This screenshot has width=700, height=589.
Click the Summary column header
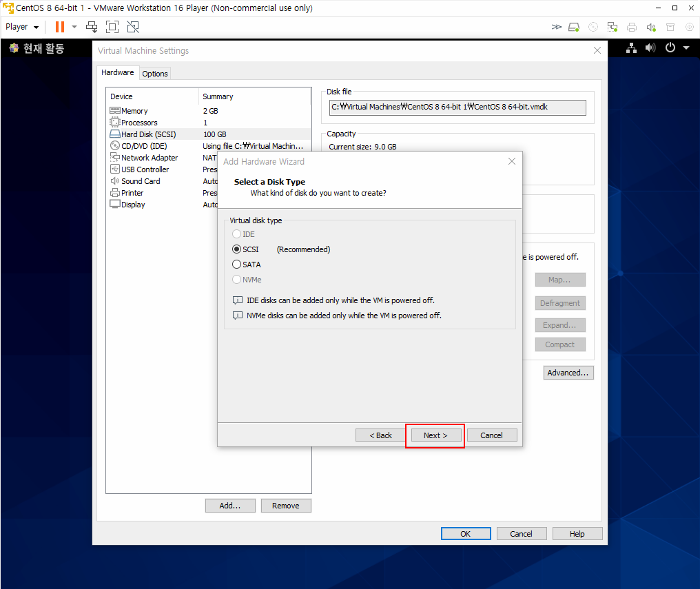coord(254,96)
